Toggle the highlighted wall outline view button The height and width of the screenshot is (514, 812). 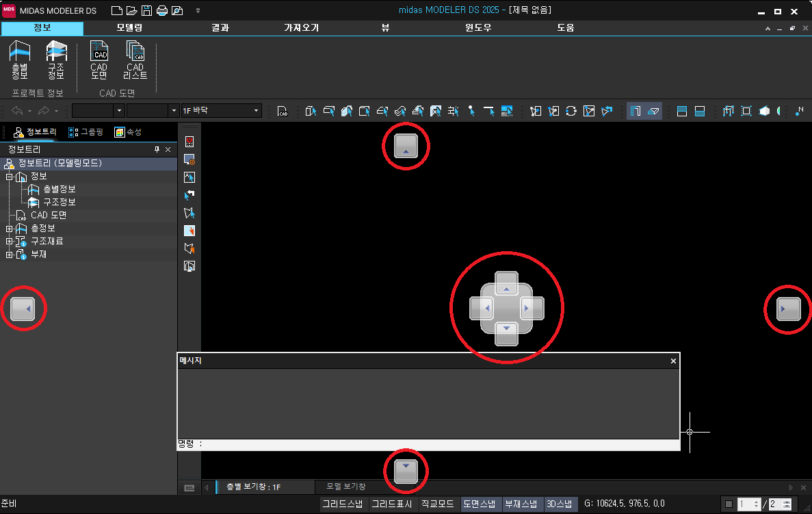click(x=636, y=111)
